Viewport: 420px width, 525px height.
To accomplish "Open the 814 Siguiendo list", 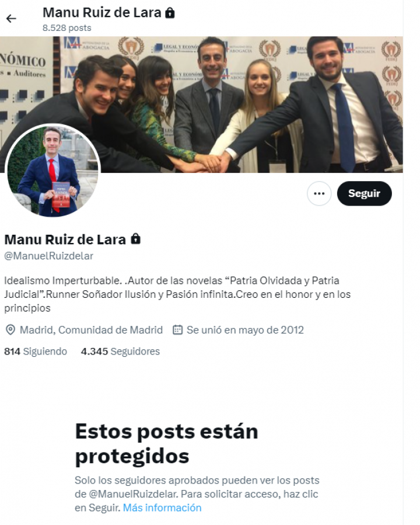I will coord(36,352).
